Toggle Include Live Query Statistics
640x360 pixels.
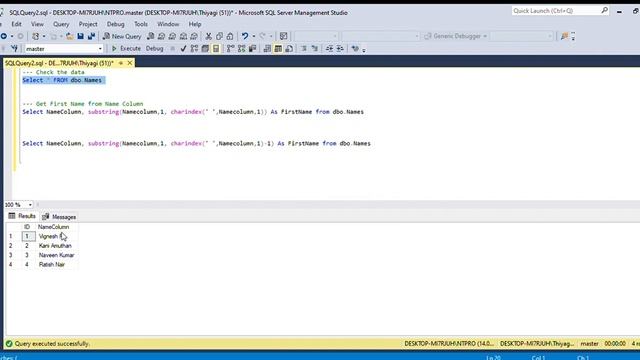coord(242,49)
